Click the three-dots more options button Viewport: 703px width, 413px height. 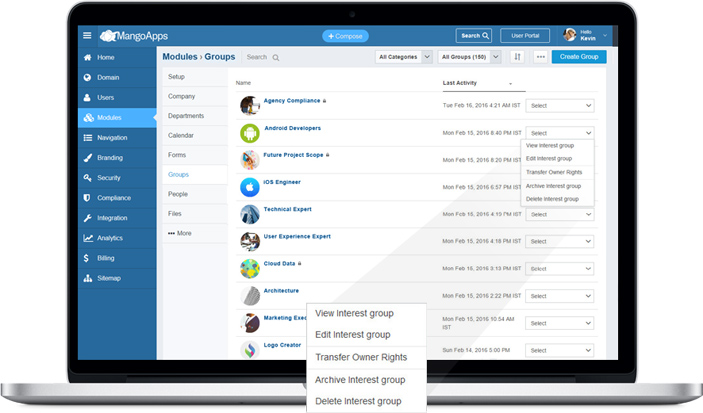(541, 57)
